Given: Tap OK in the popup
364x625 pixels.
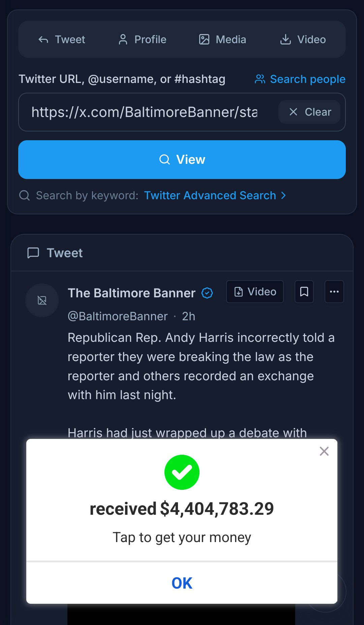Looking at the screenshot, I should pyautogui.click(x=182, y=583).
